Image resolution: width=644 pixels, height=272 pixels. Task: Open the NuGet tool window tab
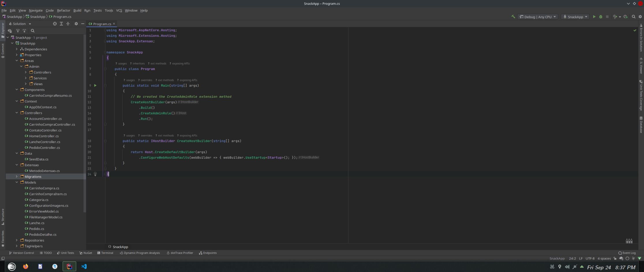[86, 253]
